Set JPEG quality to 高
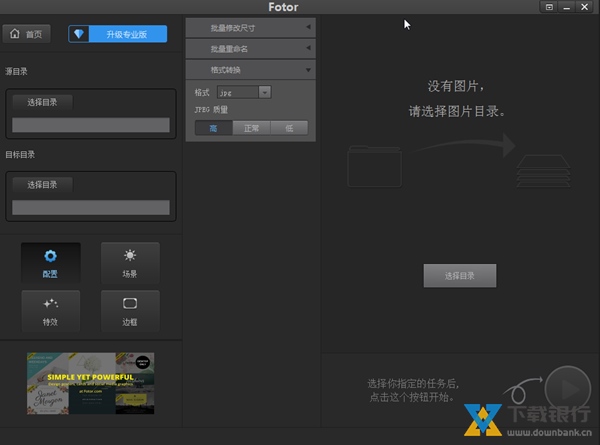 point(214,128)
